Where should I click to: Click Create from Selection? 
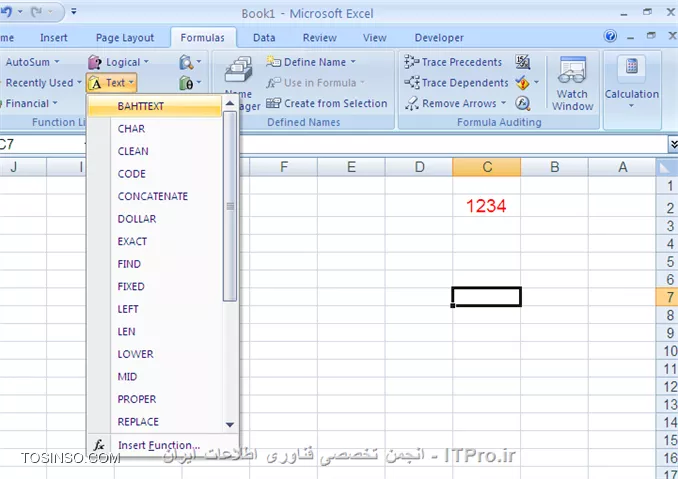[326, 103]
